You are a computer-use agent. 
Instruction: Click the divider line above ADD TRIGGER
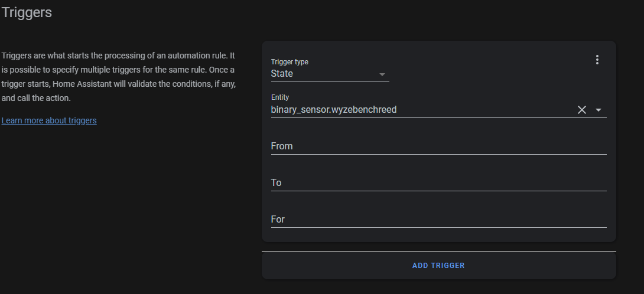coord(438,252)
